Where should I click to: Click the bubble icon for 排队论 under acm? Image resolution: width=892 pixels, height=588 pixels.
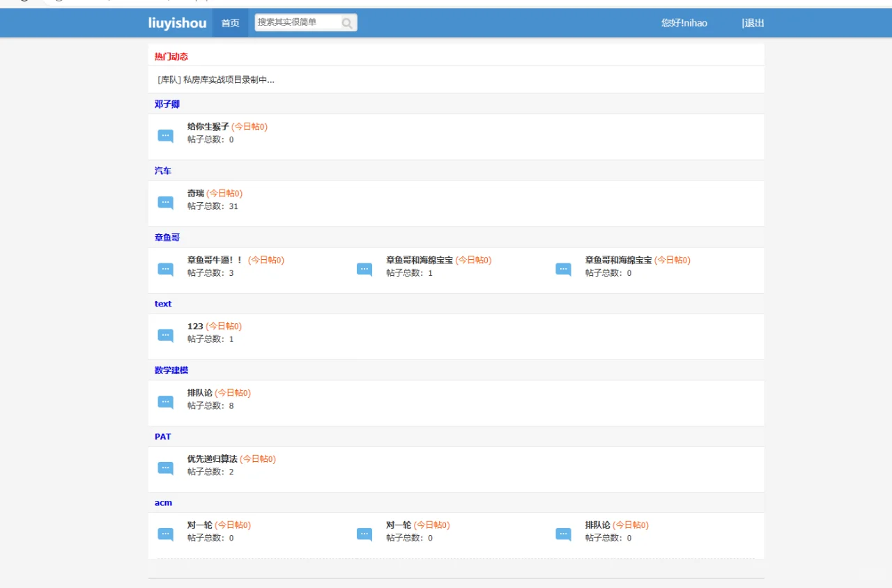pos(563,534)
